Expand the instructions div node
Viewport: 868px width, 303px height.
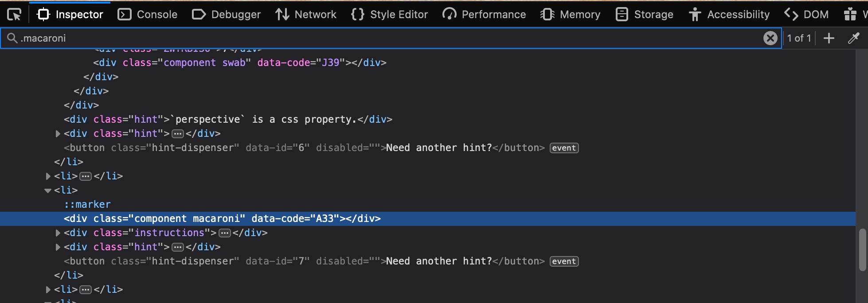coord(58,233)
